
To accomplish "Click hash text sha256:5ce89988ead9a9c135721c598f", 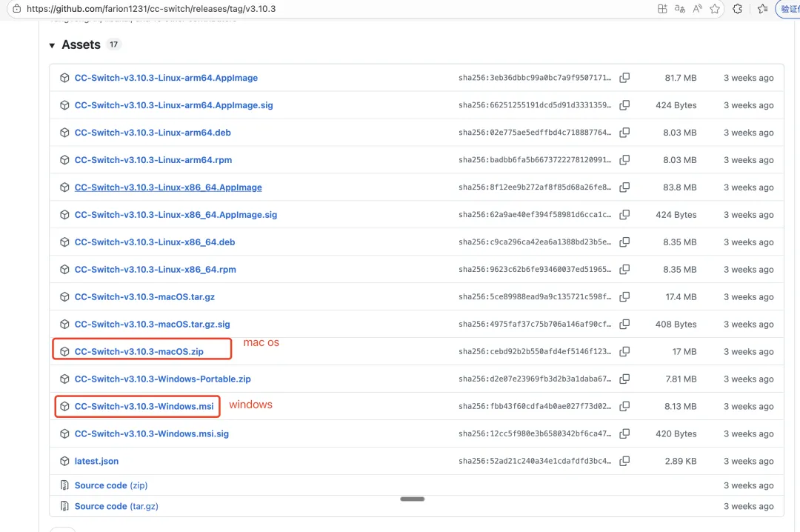I will pyautogui.click(x=535, y=296).
